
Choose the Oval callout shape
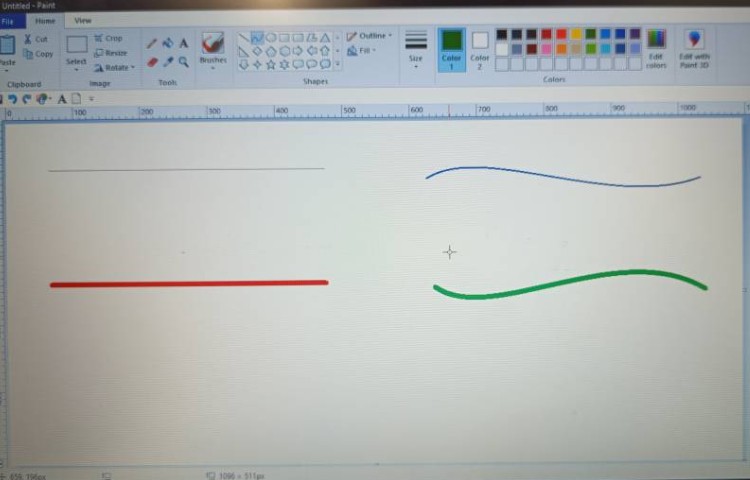[x=311, y=64]
